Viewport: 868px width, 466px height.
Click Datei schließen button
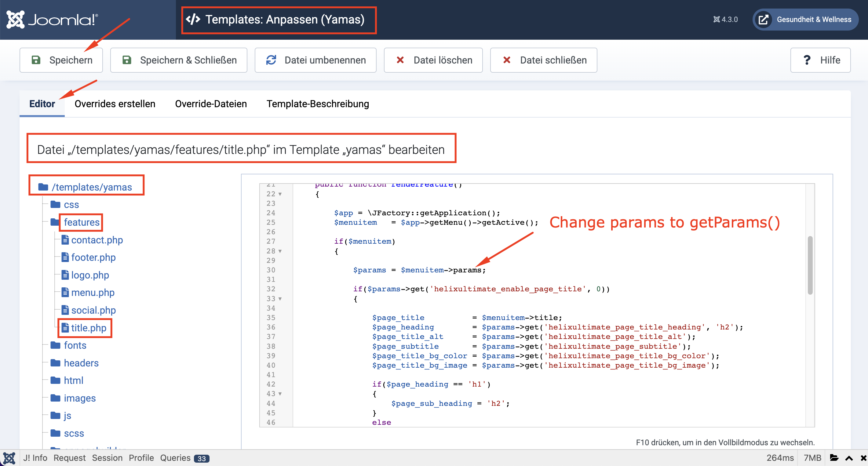pyautogui.click(x=544, y=60)
